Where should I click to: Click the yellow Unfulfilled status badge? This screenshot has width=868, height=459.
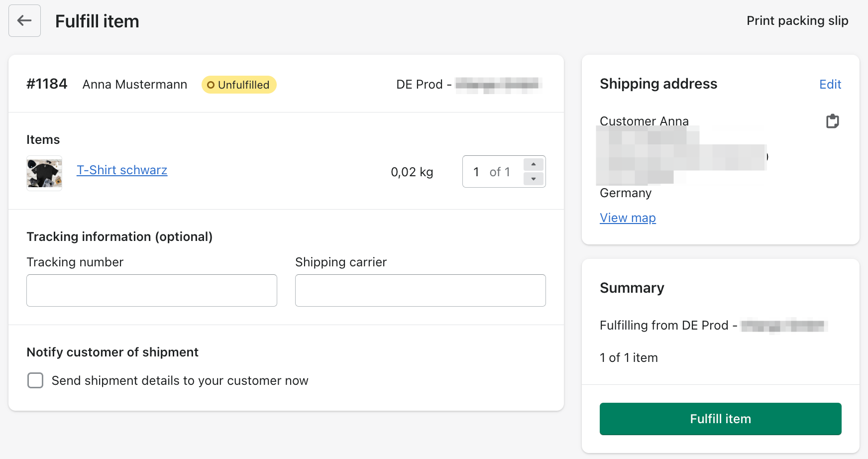(239, 85)
